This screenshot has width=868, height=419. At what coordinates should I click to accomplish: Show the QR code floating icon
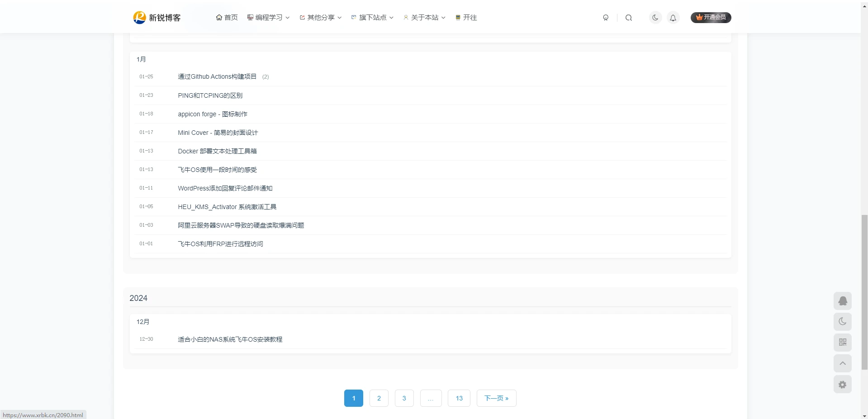[x=842, y=343]
